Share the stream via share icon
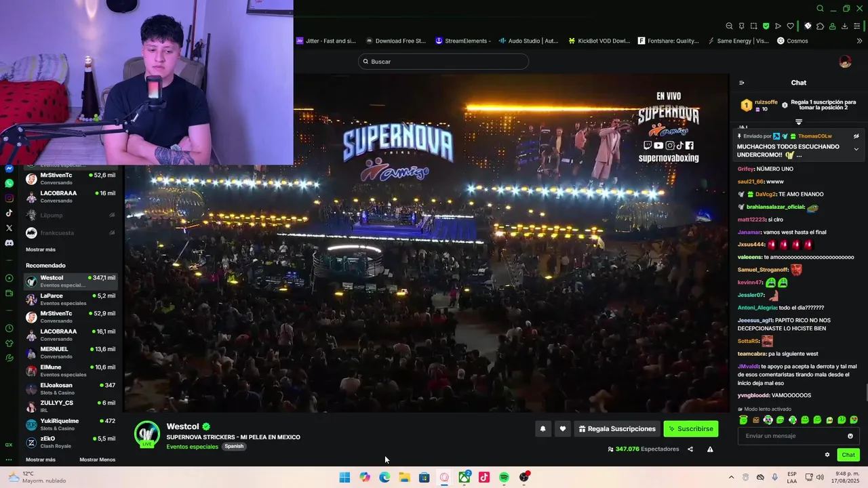The height and width of the screenshot is (488, 868). point(690,449)
